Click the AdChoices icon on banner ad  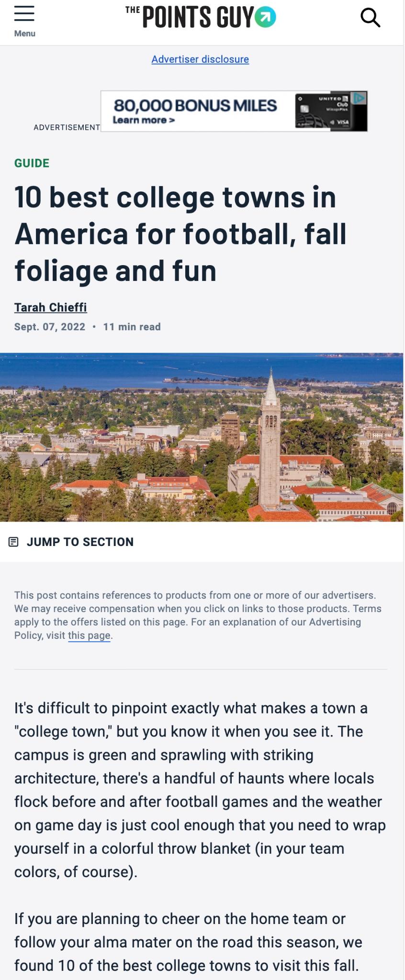point(360,98)
